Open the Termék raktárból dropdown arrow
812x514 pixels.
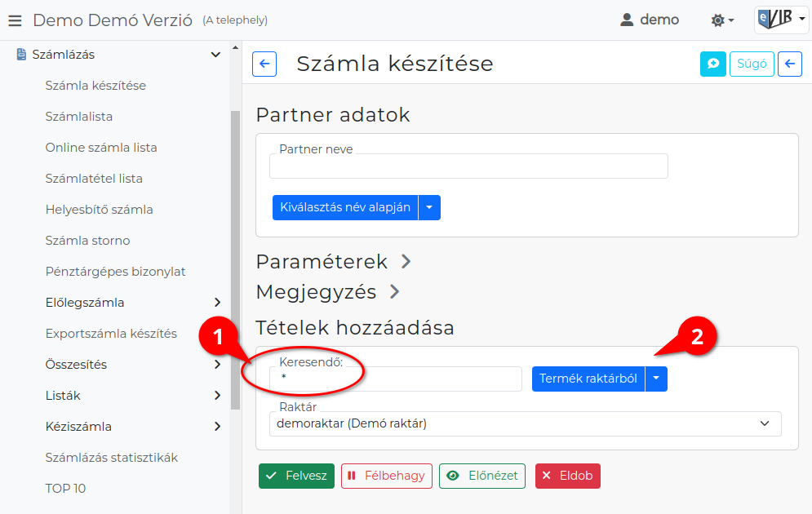pos(656,379)
